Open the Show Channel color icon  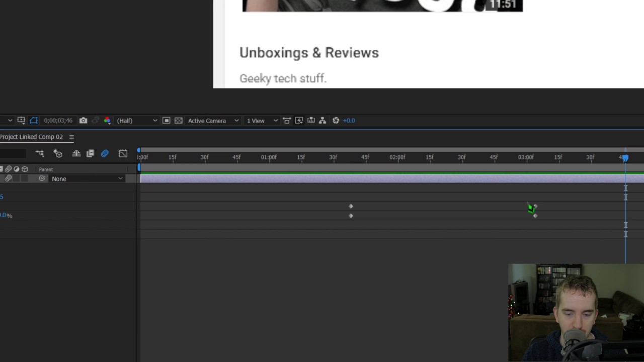pyautogui.click(x=107, y=121)
